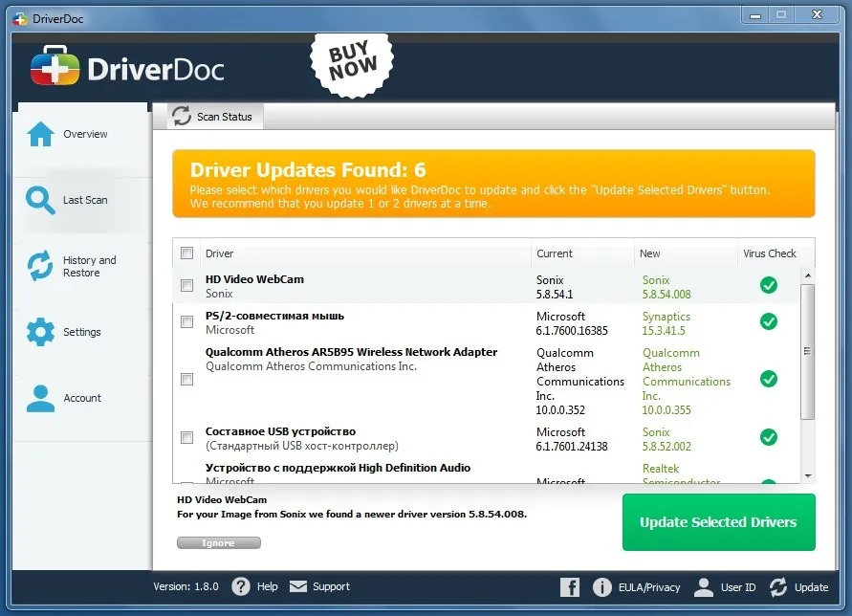
Task: Check the HD Video WebCam driver checkbox
Action: pyautogui.click(x=186, y=284)
